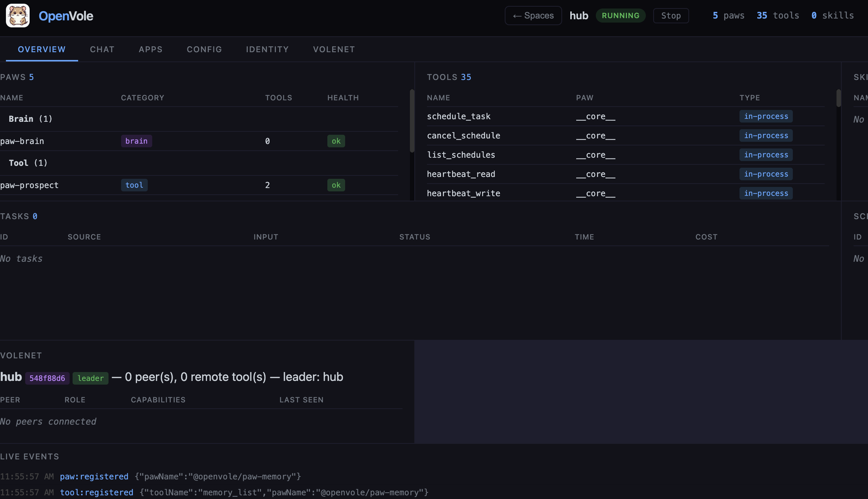
Task: Click the RUNNING status badge
Action: [621, 16]
